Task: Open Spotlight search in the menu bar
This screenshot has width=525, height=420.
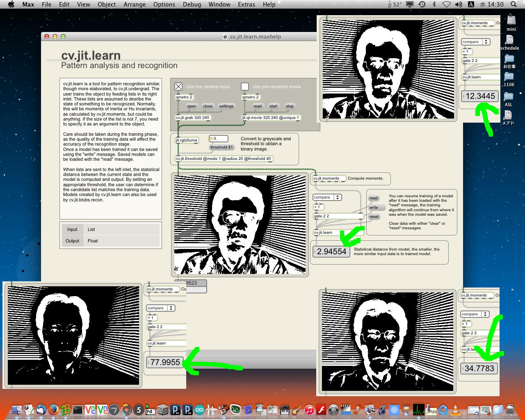Action: click(514, 4)
